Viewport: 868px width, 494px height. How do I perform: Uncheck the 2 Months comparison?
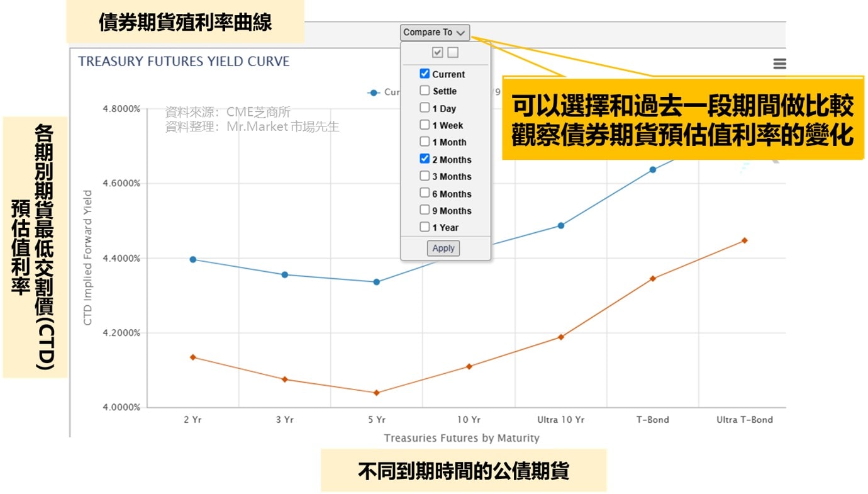(x=425, y=159)
